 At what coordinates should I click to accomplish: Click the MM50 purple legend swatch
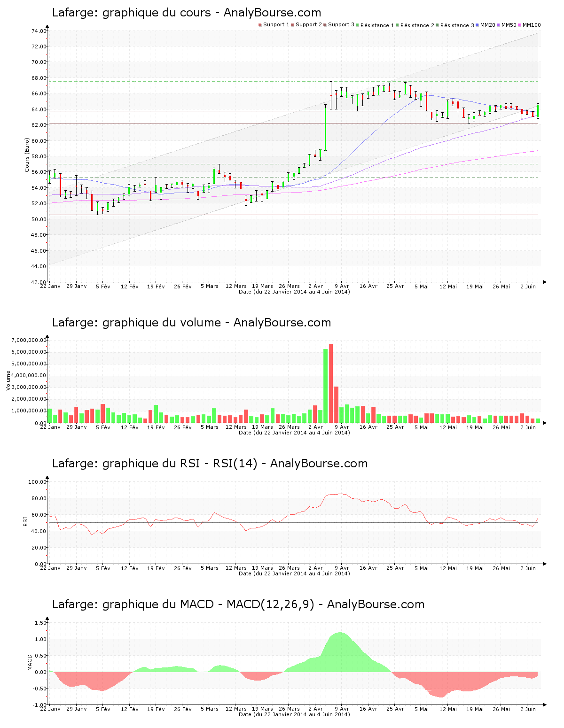[499, 25]
